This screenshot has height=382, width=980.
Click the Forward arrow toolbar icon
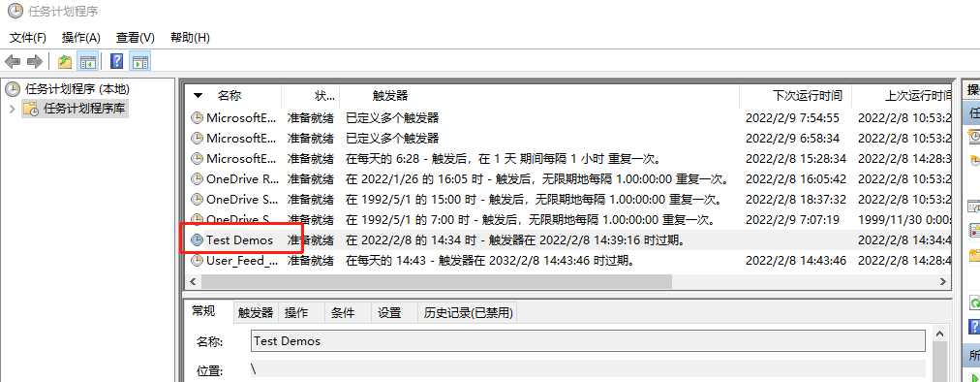(x=35, y=61)
